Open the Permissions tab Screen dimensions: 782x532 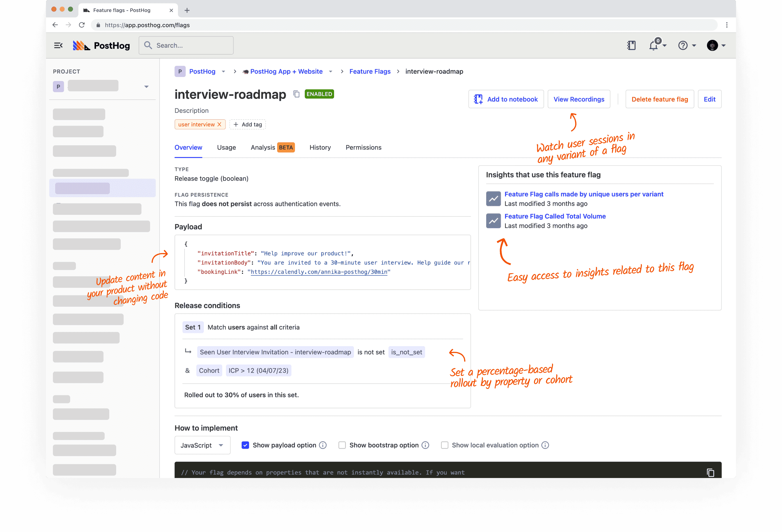[x=363, y=147]
